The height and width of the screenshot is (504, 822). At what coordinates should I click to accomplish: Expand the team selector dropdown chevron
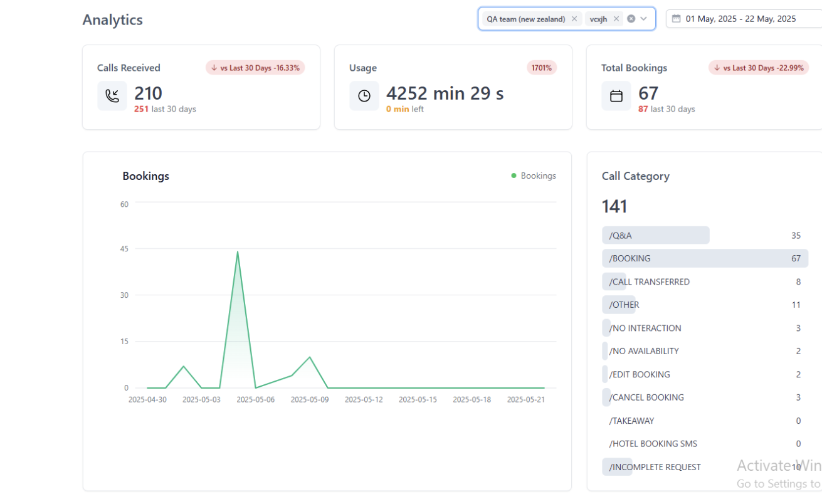point(644,19)
